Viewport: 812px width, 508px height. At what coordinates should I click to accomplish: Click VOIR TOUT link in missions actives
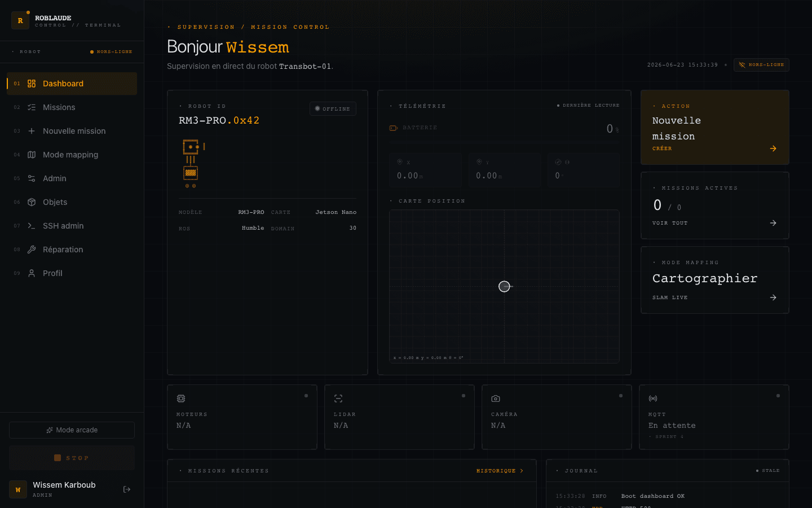(x=670, y=223)
